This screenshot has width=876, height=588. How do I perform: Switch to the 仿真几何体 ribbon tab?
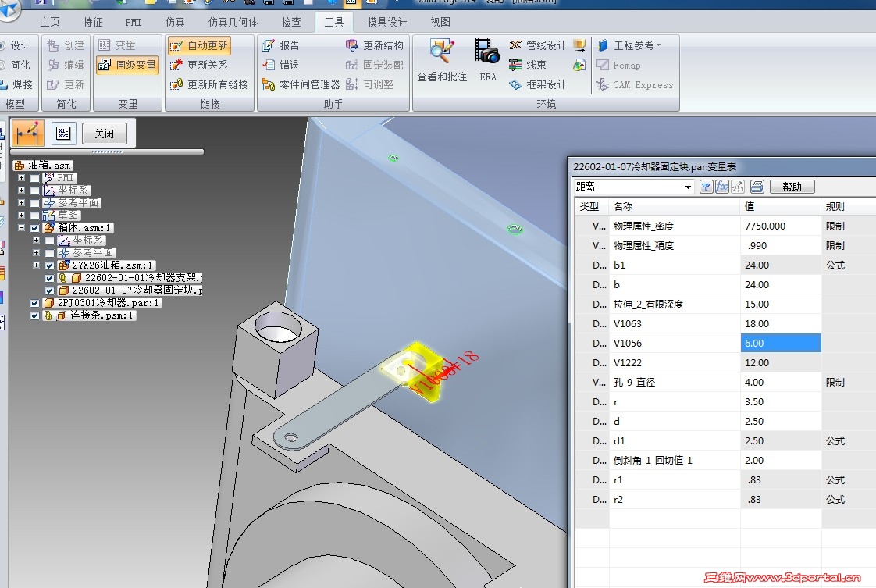tap(233, 22)
